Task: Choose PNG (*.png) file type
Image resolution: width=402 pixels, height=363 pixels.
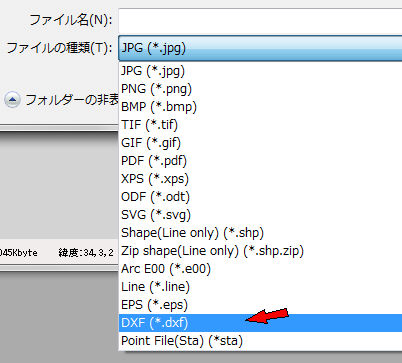Action: (x=260, y=89)
